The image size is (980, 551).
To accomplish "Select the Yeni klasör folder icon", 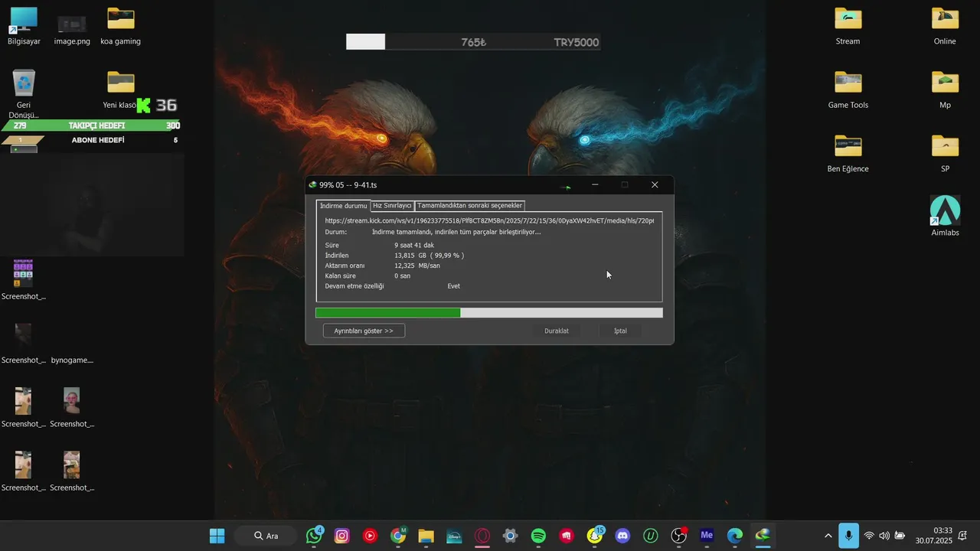I will pos(120,90).
